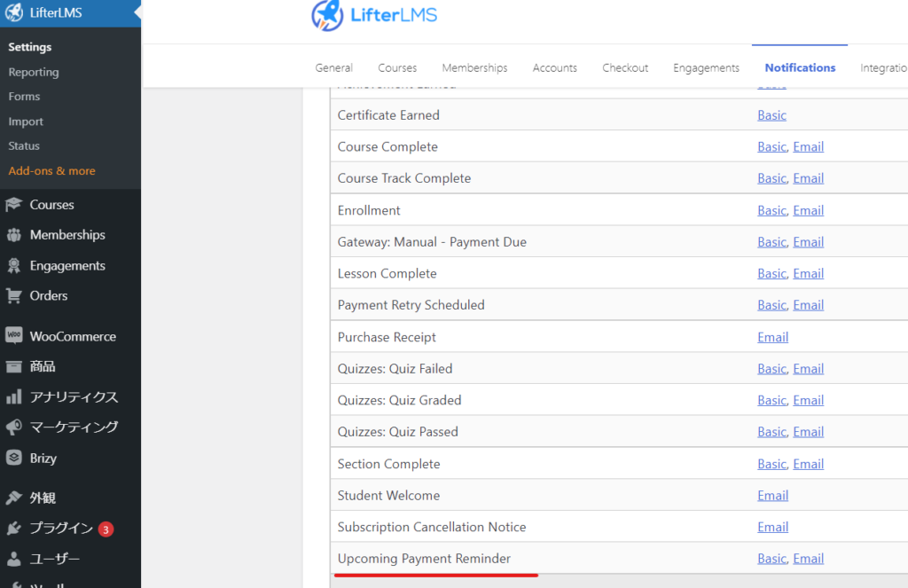
Task: Open the Checkout settings tab
Action: pos(625,67)
